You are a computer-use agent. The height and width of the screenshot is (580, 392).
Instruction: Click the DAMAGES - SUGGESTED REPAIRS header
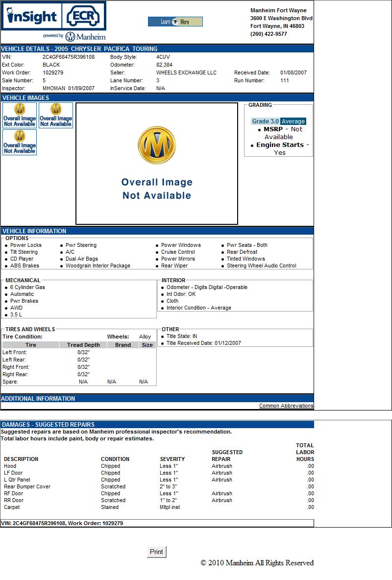point(157,425)
